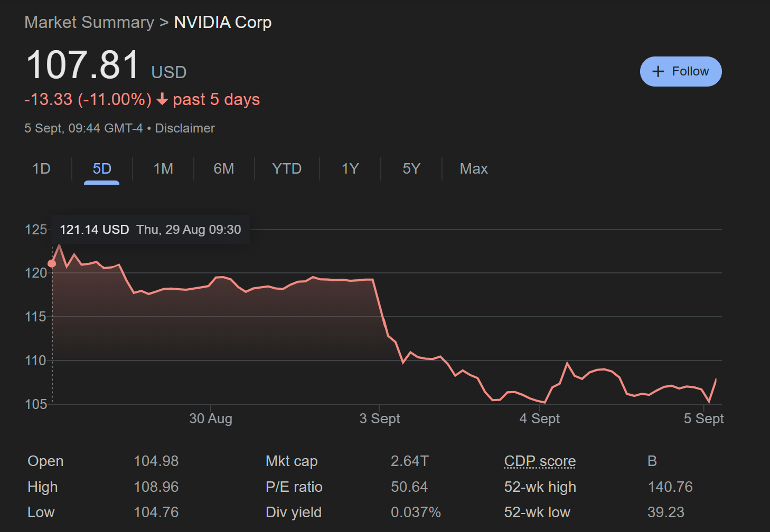Choose the Max time range tab

pos(474,169)
